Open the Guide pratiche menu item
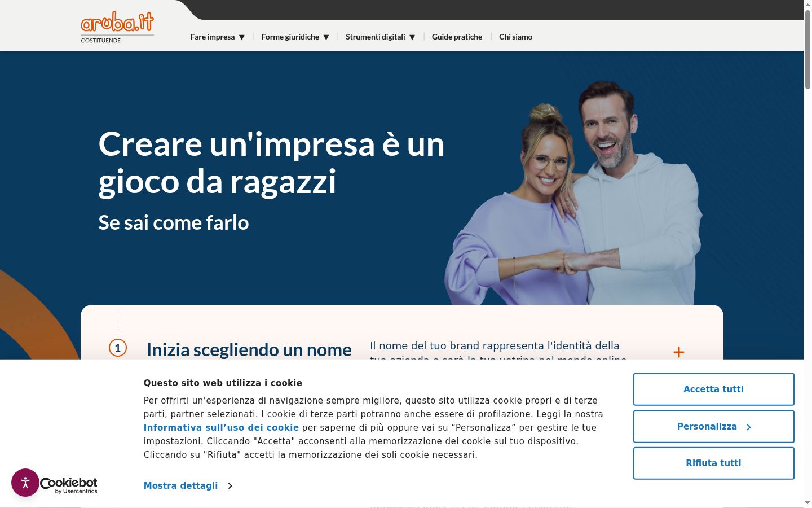This screenshot has height=508, width=812. pos(457,37)
